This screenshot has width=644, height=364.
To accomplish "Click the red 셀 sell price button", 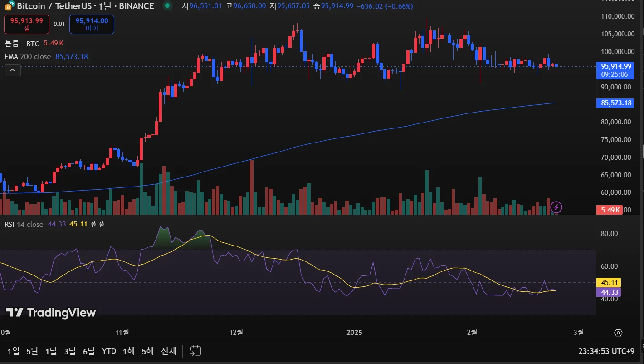I will tap(27, 24).
